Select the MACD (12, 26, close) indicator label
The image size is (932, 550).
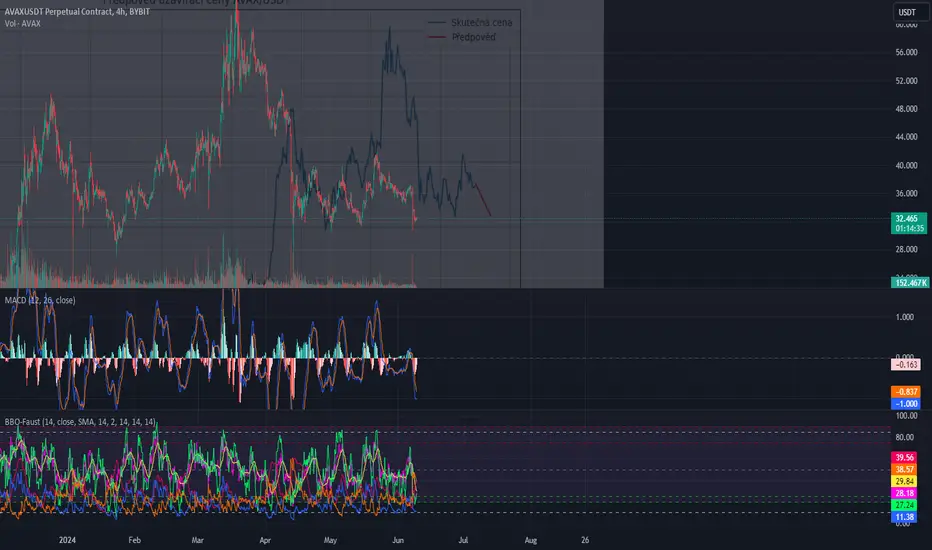pos(40,300)
